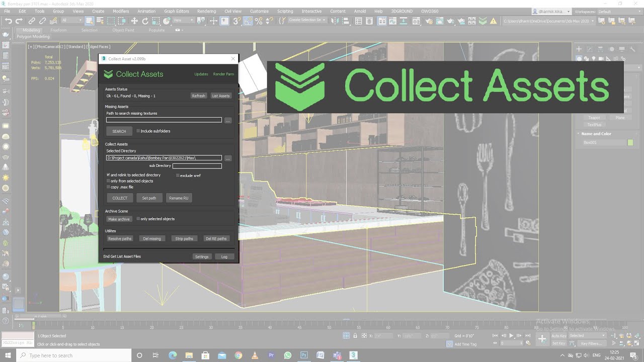Toggle Percent Snap
This screenshot has height=362, width=644.
click(x=259, y=21)
